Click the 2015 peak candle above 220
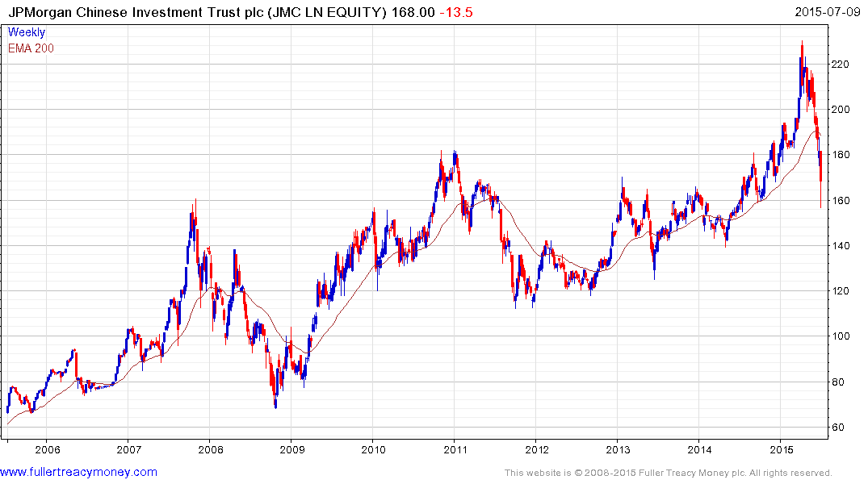 pyautogui.click(x=802, y=64)
